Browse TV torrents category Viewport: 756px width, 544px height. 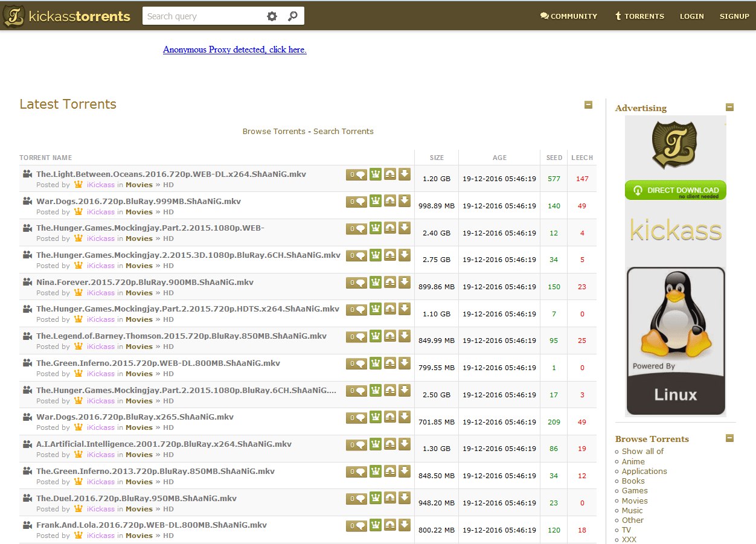click(627, 530)
